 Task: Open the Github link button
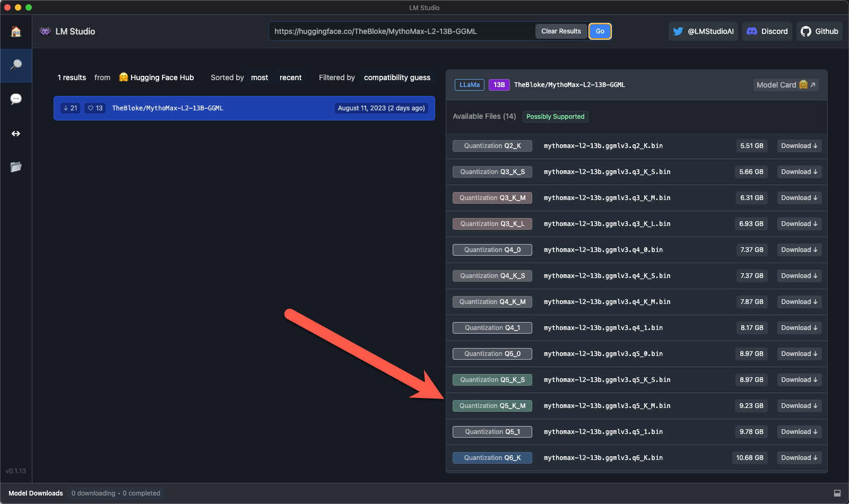click(x=819, y=31)
